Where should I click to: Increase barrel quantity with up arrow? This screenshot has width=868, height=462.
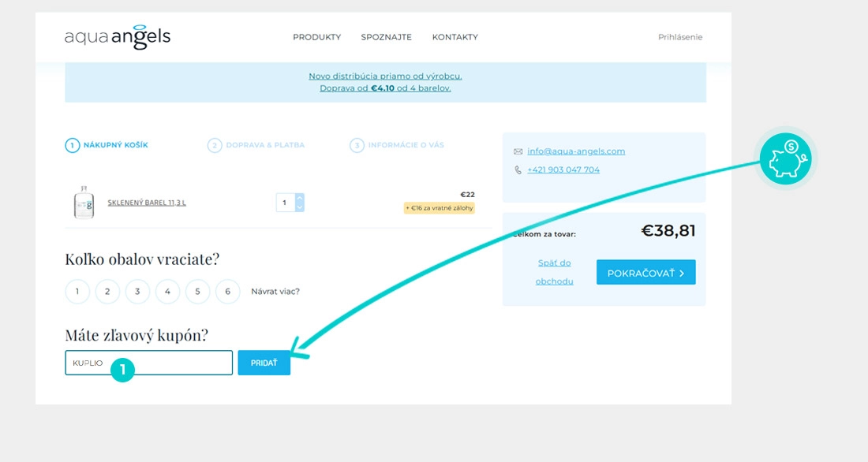tap(300, 198)
